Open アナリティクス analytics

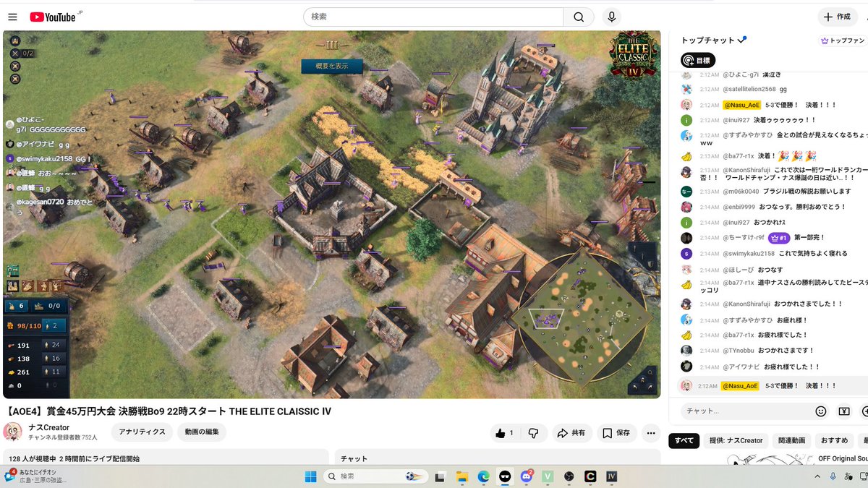click(142, 432)
